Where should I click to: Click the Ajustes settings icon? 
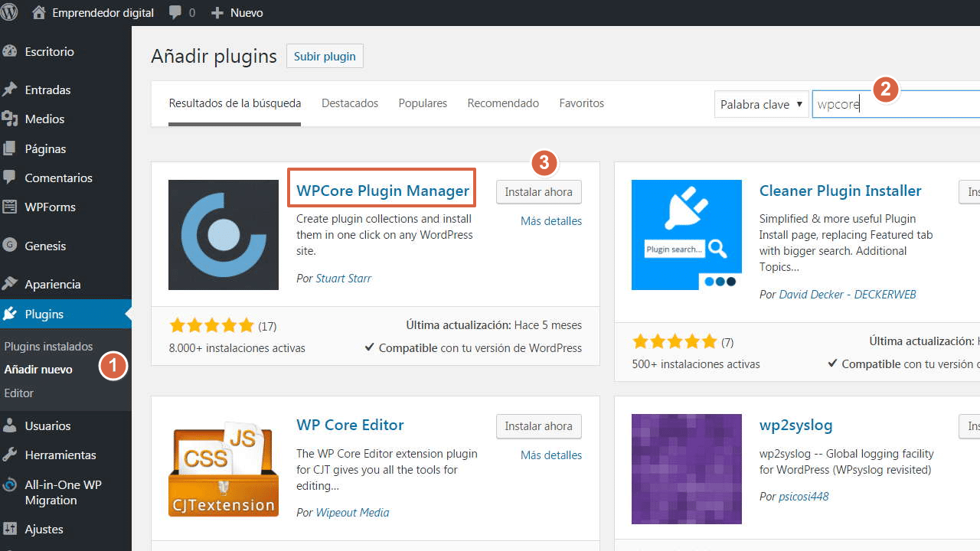click(x=10, y=529)
